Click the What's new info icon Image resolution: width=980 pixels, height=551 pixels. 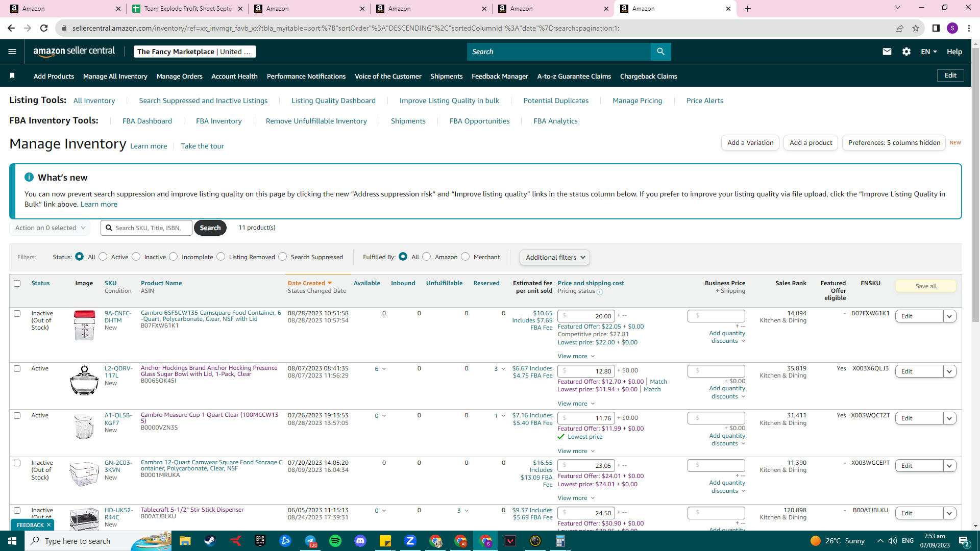click(29, 177)
